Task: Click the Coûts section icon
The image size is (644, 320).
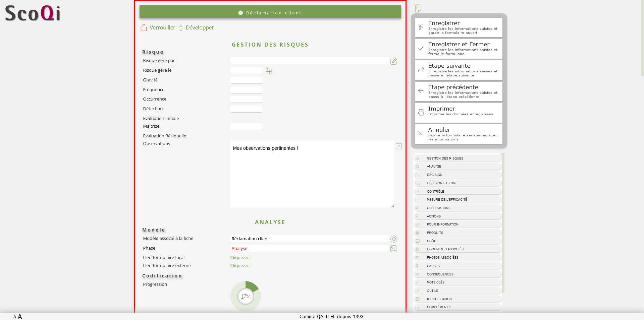Action: pyautogui.click(x=417, y=241)
